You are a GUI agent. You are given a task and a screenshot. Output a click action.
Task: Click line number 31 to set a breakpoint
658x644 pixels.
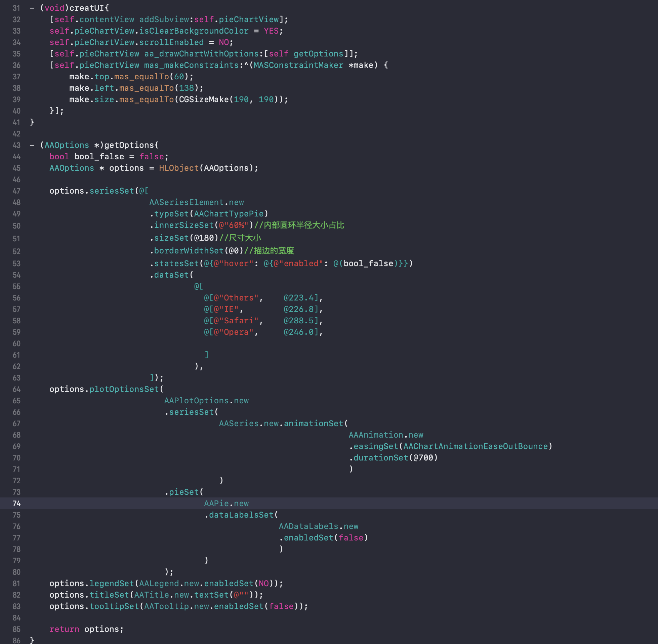click(16, 8)
